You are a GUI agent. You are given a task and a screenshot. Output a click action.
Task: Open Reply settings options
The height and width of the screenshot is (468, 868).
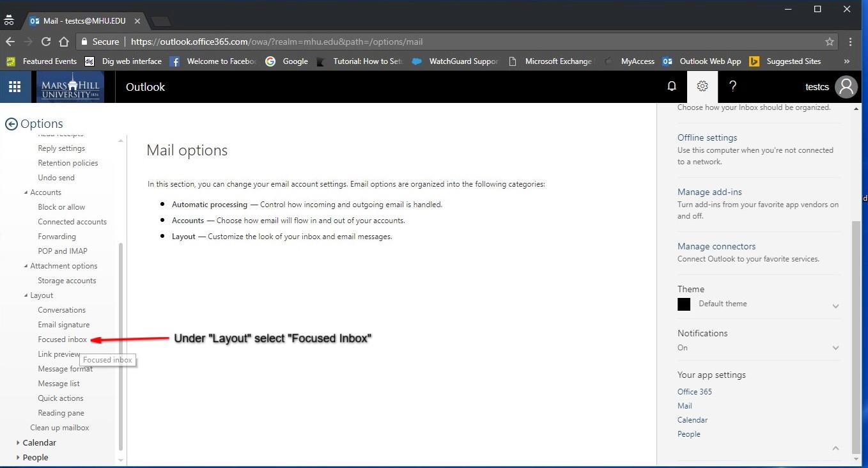61,148
